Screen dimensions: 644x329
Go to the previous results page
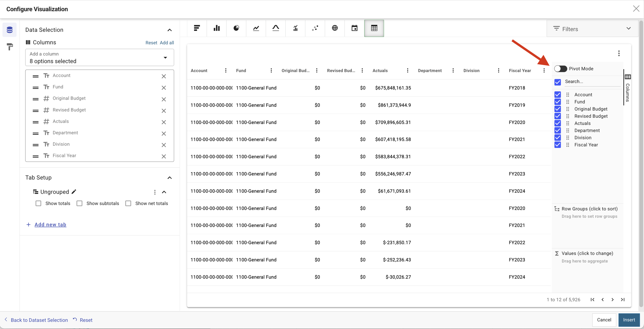coord(602,300)
